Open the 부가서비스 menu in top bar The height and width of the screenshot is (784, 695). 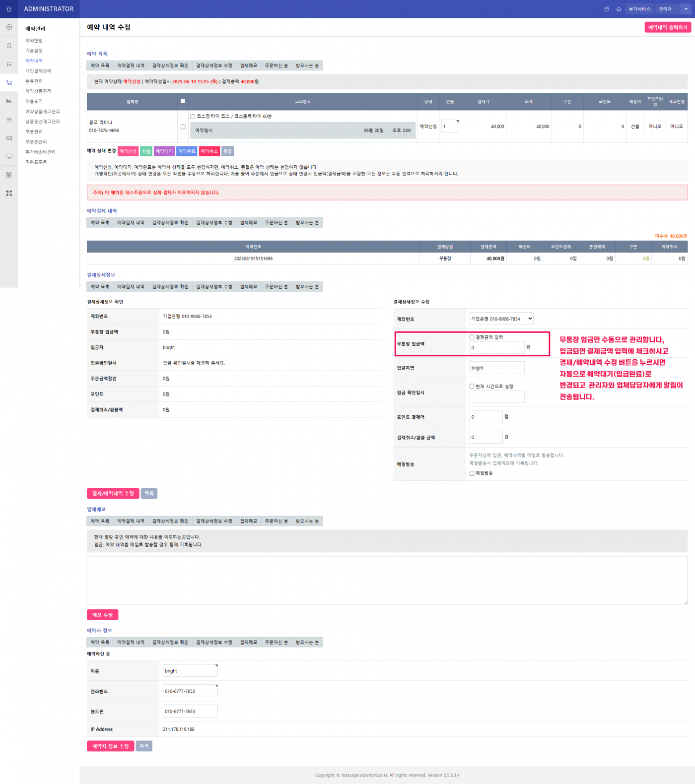click(x=639, y=9)
